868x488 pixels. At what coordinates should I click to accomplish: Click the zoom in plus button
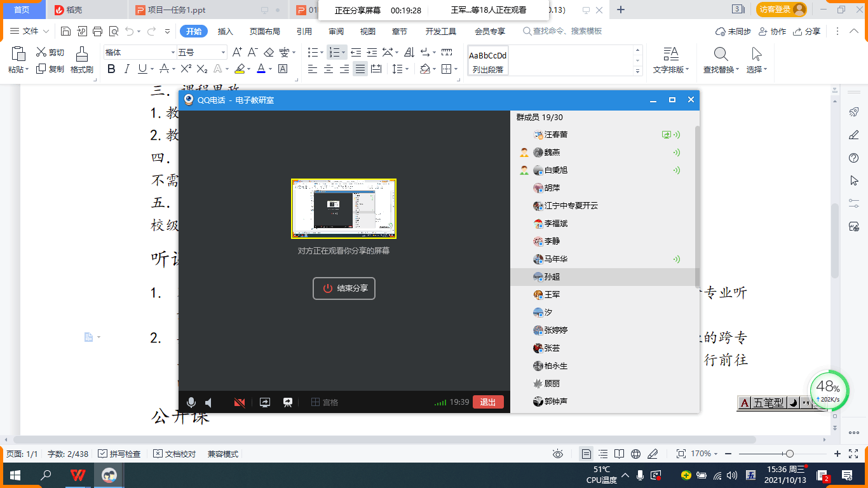837,454
